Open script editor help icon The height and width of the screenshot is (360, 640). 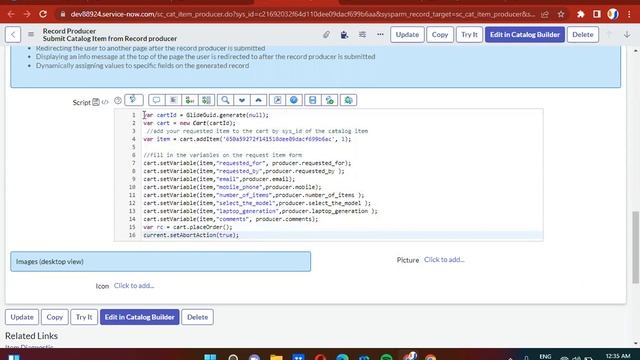click(x=294, y=100)
